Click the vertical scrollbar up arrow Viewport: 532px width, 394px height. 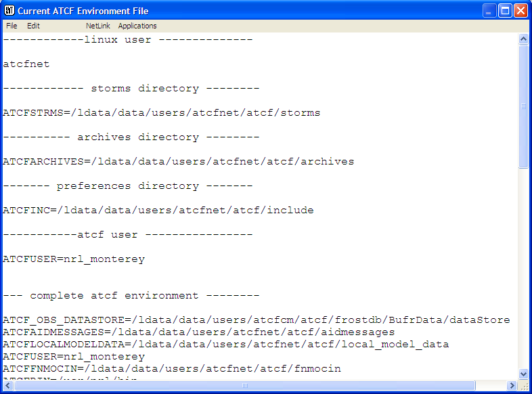click(x=523, y=39)
